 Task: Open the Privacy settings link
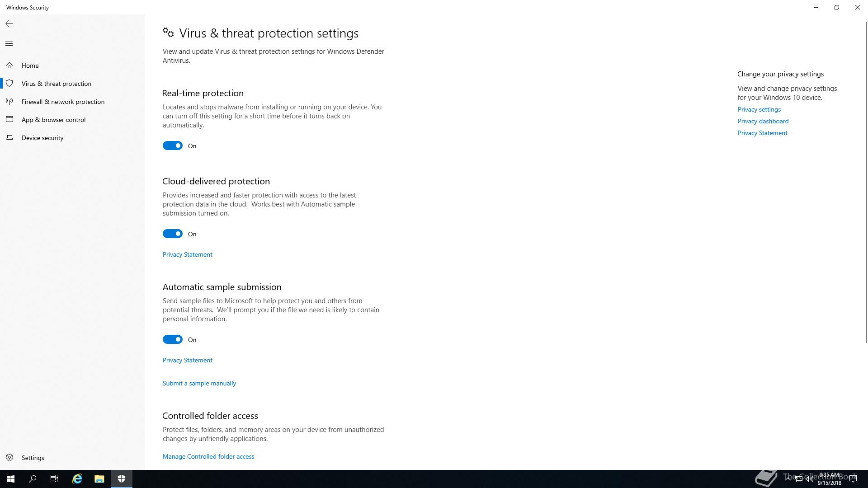tap(759, 109)
